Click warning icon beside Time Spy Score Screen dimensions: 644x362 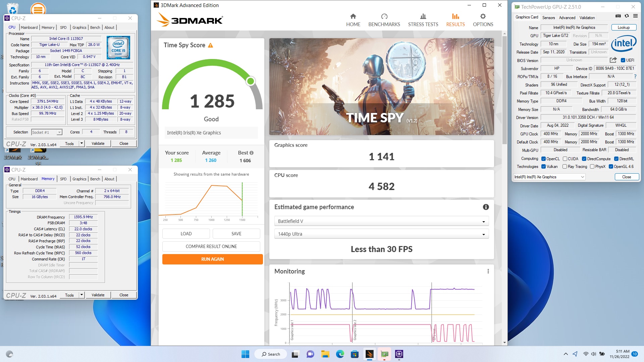click(211, 45)
